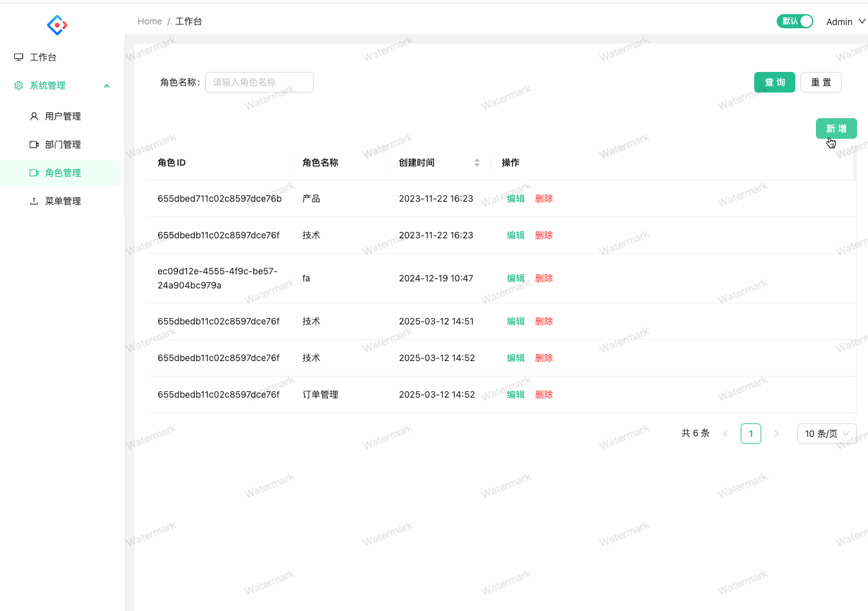This screenshot has height=611, width=868.
Task: Click the 查询 search button
Action: tap(775, 82)
